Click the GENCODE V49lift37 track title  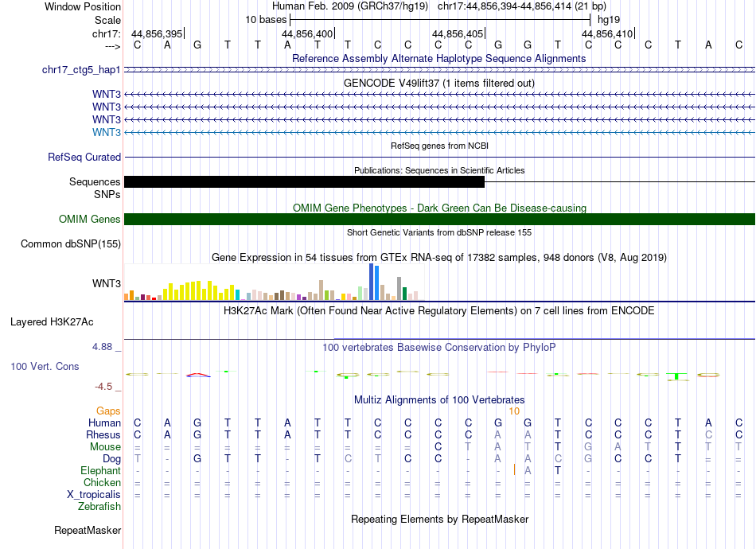point(439,83)
